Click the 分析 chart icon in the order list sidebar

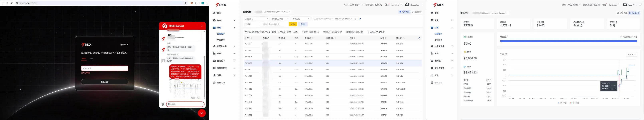214,54
